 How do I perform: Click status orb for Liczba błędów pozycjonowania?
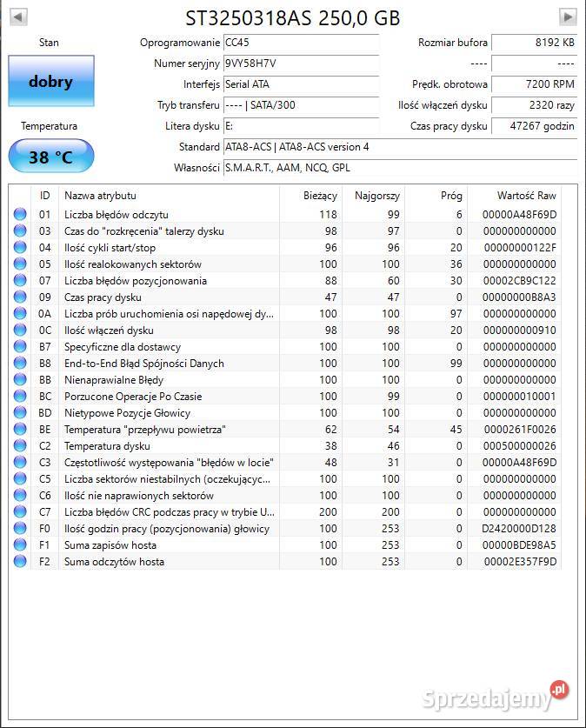pyautogui.click(x=20, y=281)
